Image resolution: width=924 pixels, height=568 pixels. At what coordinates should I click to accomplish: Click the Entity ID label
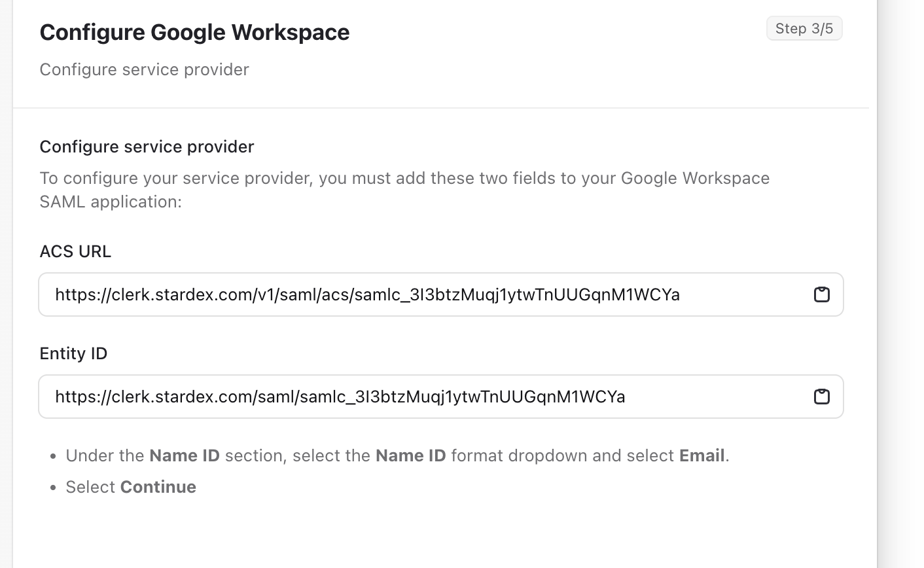(73, 353)
